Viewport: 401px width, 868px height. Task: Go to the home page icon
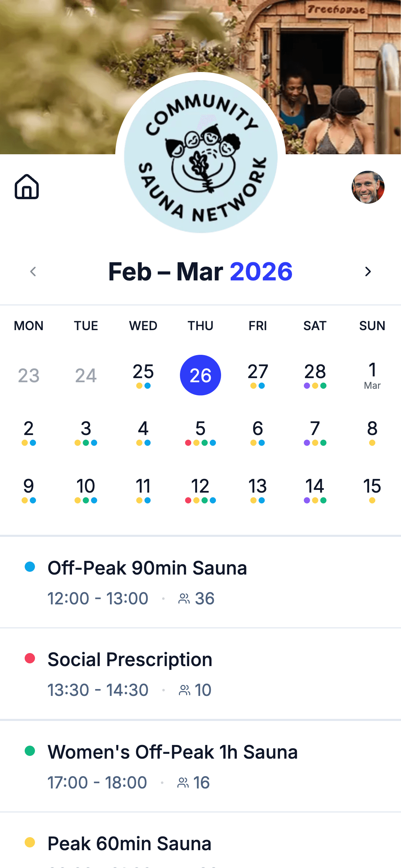tap(27, 187)
